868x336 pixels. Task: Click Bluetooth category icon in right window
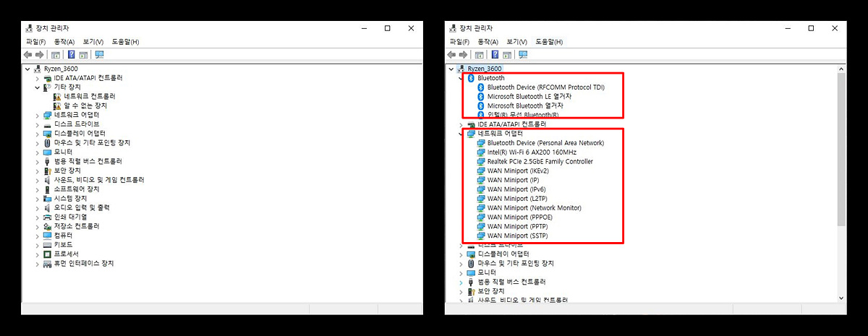(x=471, y=78)
